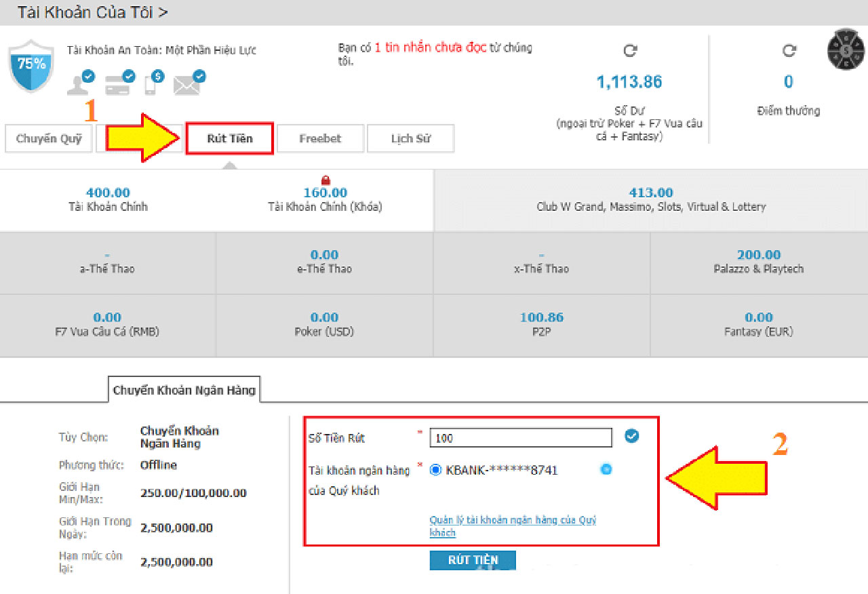
Task: Refresh the reward points counter
Action: (x=789, y=51)
